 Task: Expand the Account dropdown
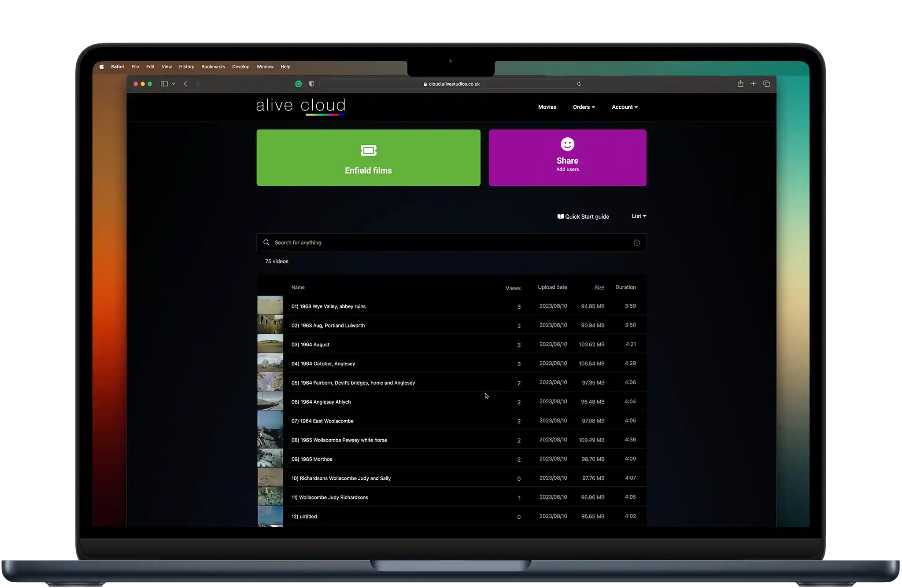(625, 107)
